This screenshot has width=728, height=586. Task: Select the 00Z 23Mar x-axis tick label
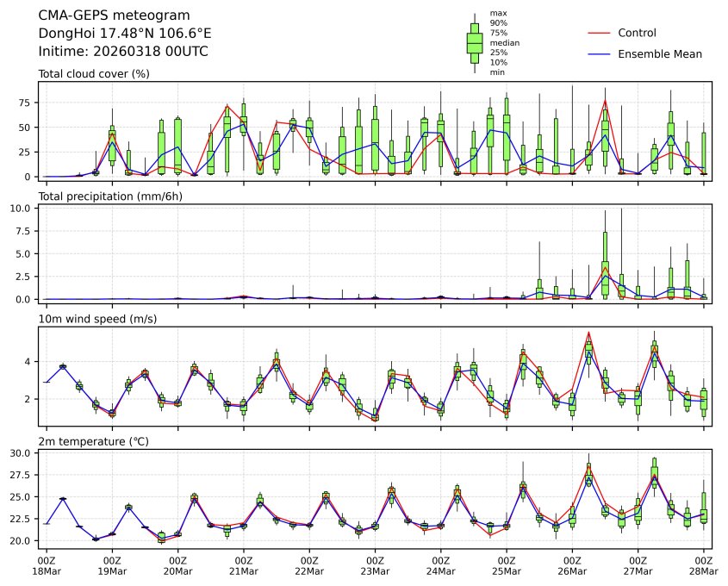pos(375,565)
